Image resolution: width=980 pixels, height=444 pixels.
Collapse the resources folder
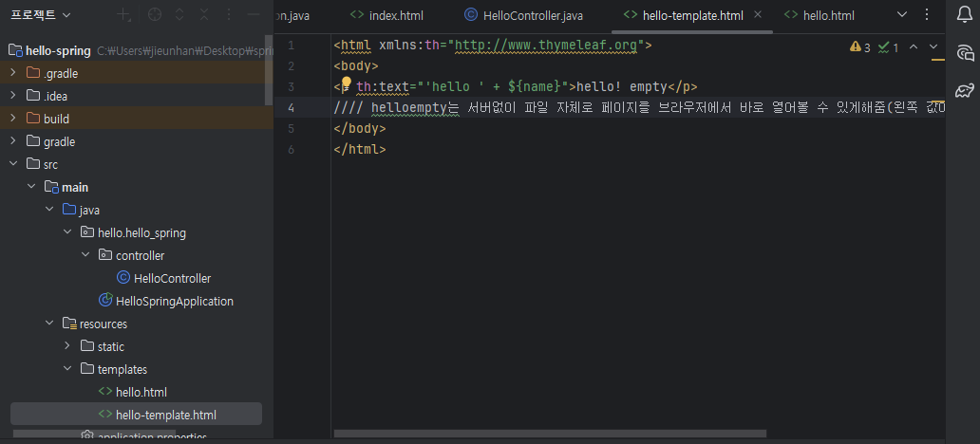pyautogui.click(x=49, y=324)
